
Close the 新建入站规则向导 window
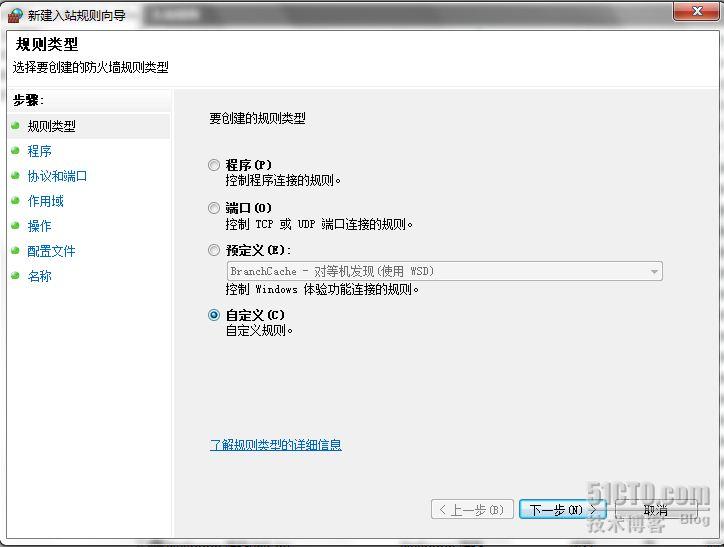point(697,11)
